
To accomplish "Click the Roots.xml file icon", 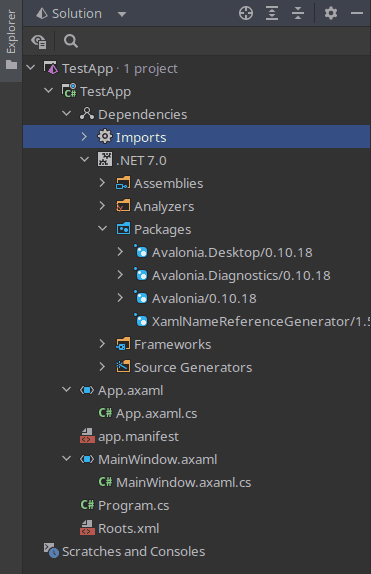I will click(x=87, y=528).
